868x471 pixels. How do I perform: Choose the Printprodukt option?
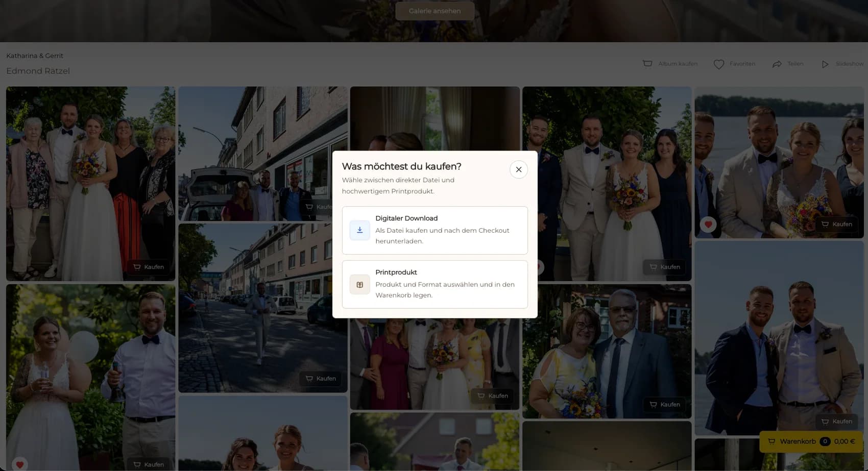coord(435,284)
